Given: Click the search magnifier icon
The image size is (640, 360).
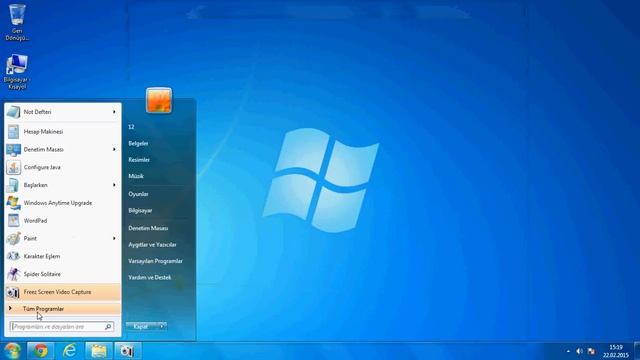Looking at the screenshot, I should click(x=108, y=327).
